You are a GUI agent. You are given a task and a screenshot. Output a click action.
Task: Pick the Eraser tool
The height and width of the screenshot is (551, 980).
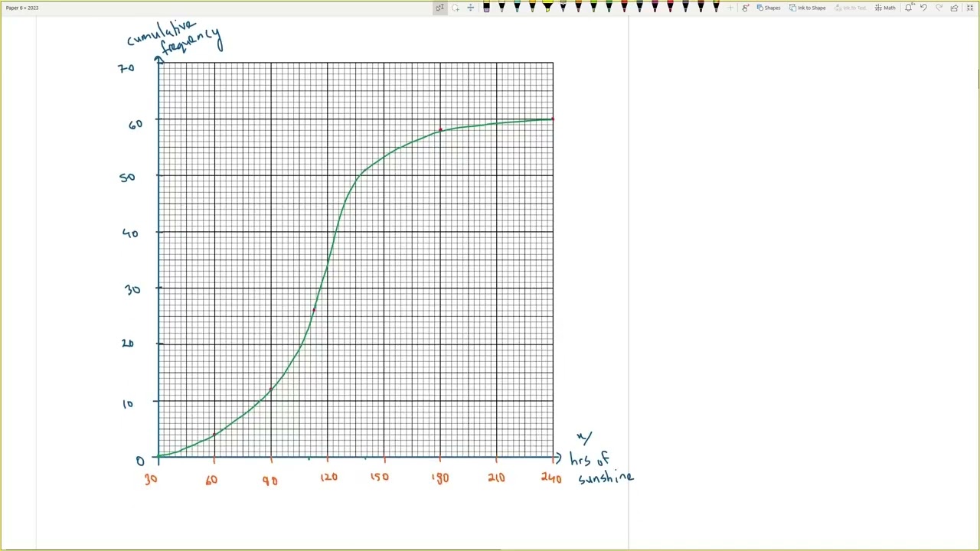coord(486,6)
